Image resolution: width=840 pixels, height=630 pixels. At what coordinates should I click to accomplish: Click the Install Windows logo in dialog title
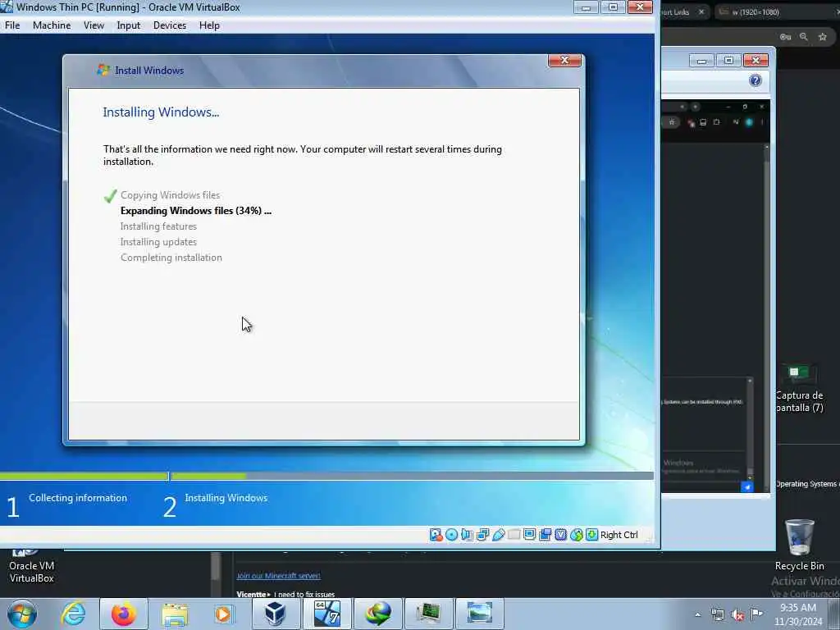click(x=103, y=71)
